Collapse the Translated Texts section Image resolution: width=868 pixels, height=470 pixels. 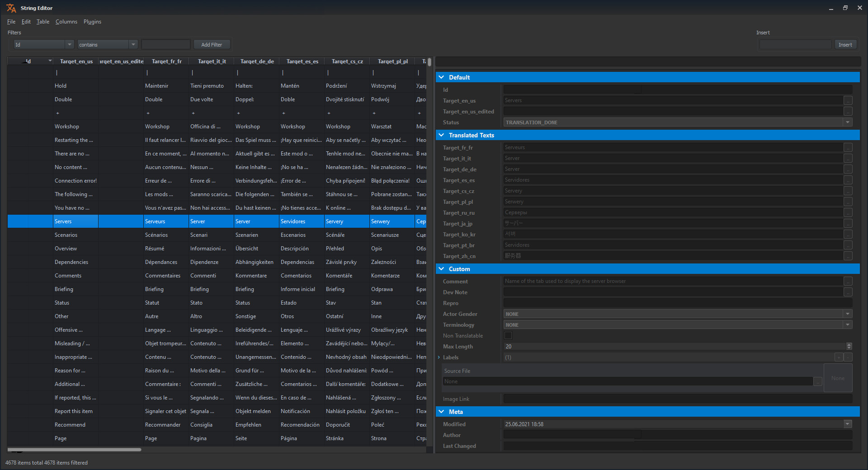[442, 135]
